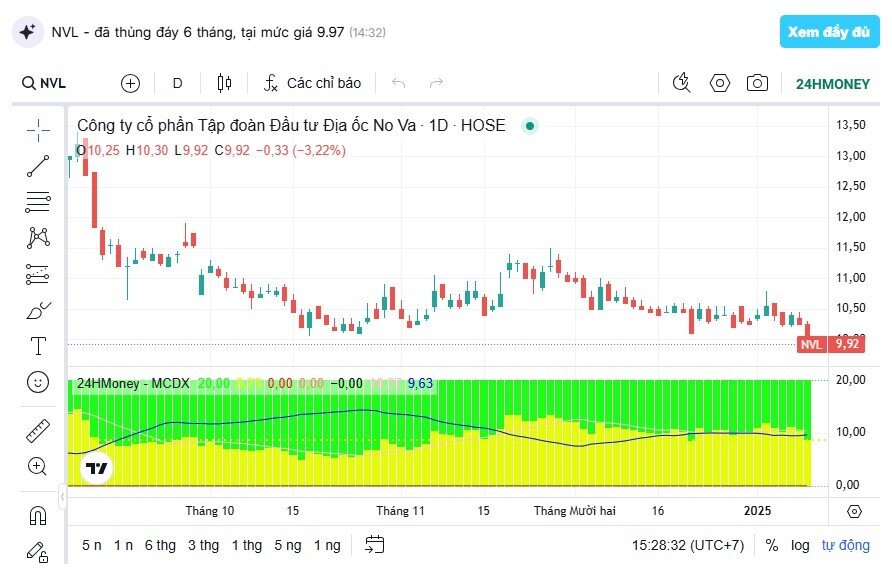This screenshot has height=585, width=892.
Task: Select the Text annotation tool
Action: [38, 346]
